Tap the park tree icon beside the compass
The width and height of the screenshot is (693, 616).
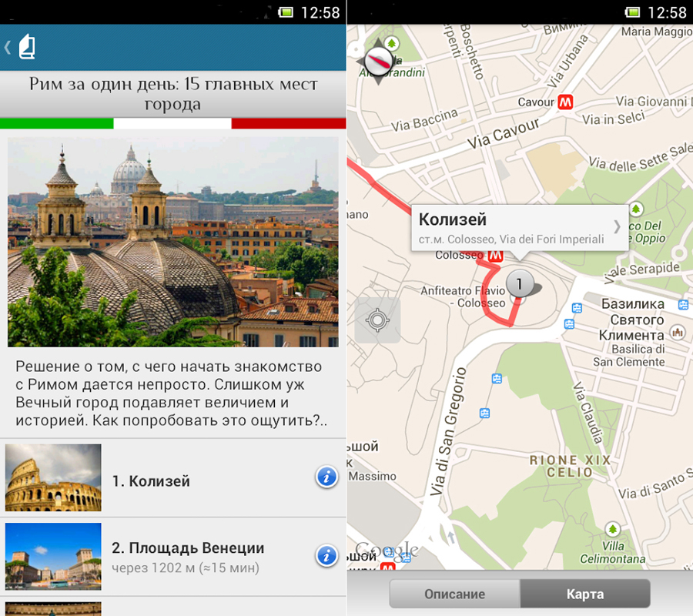coord(391,43)
